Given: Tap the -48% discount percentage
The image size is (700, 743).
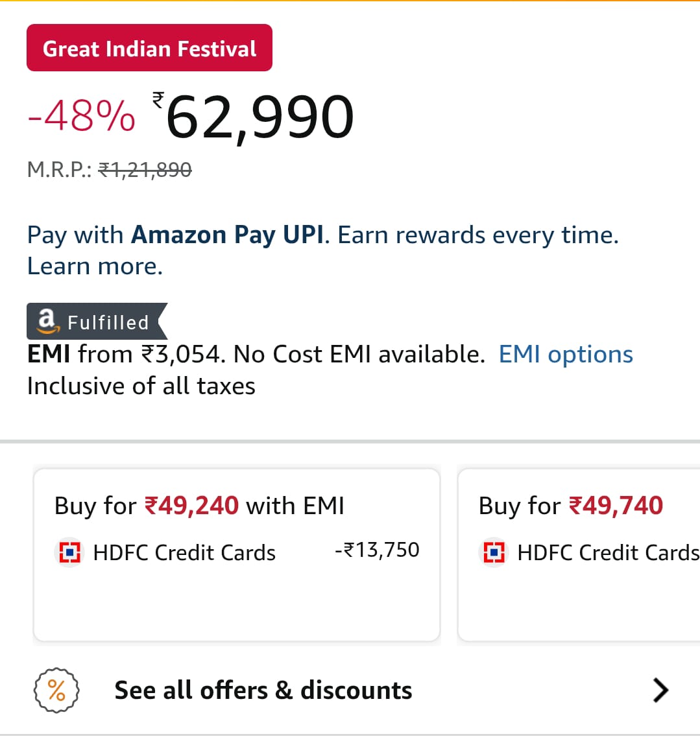Looking at the screenshot, I should (82, 117).
